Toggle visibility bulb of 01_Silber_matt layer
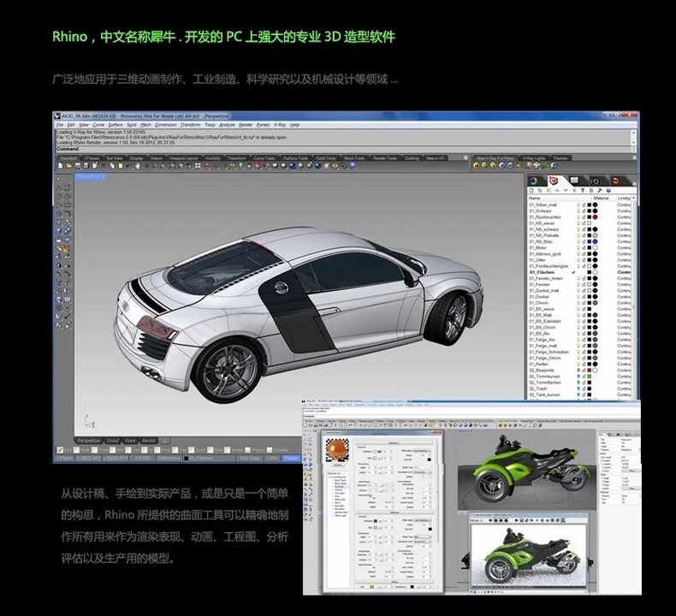Viewport: 676px width, 616px height. [x=579, y=204]
